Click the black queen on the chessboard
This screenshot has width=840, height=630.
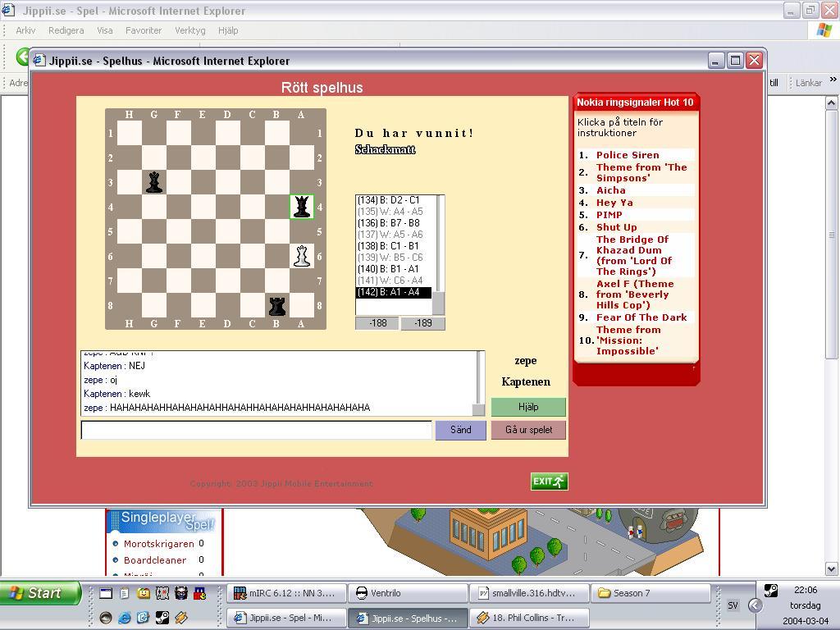(302, 207)
